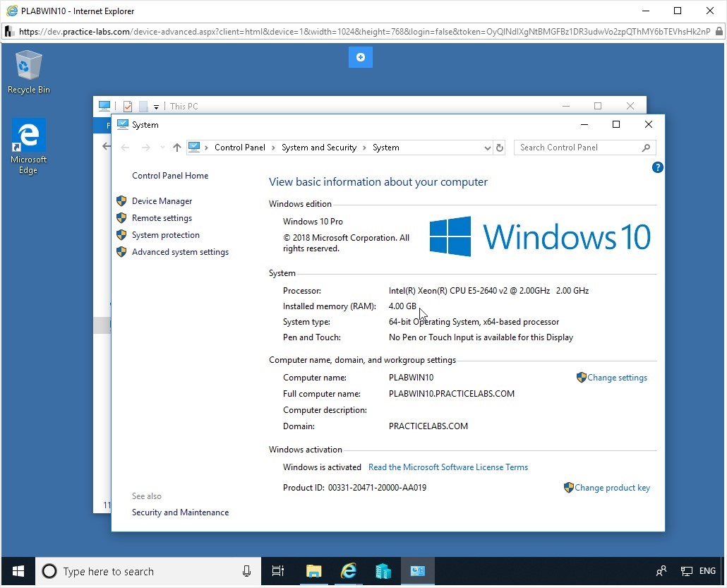Image resolution: width=727 pixels, height=588 pixels.
Task: Select the Windows 10 Pro edition text
Action: click(313, 221)
